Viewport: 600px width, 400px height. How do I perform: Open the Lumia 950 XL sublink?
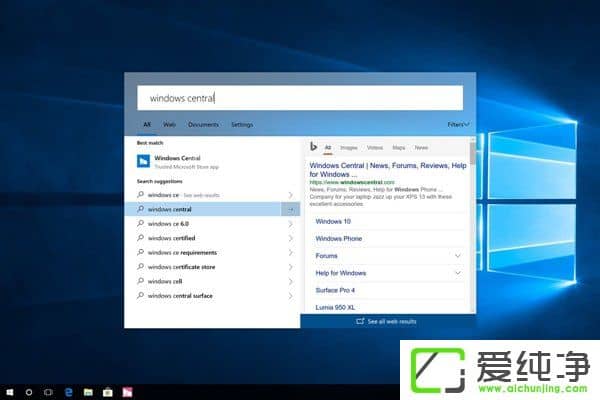pyautogui.click(x=335, y=307)
